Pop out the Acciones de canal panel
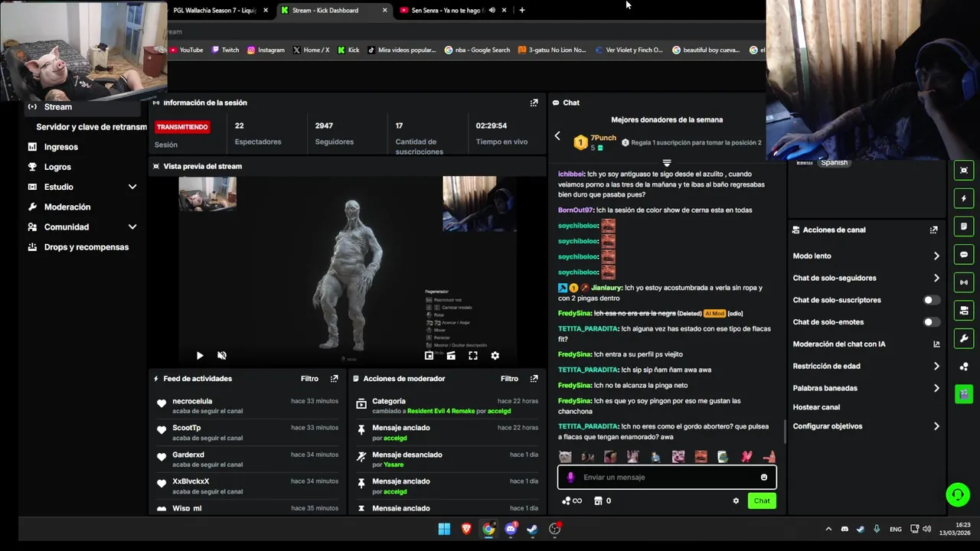Viewport: 980px width, 551px height. click(933, 230)
